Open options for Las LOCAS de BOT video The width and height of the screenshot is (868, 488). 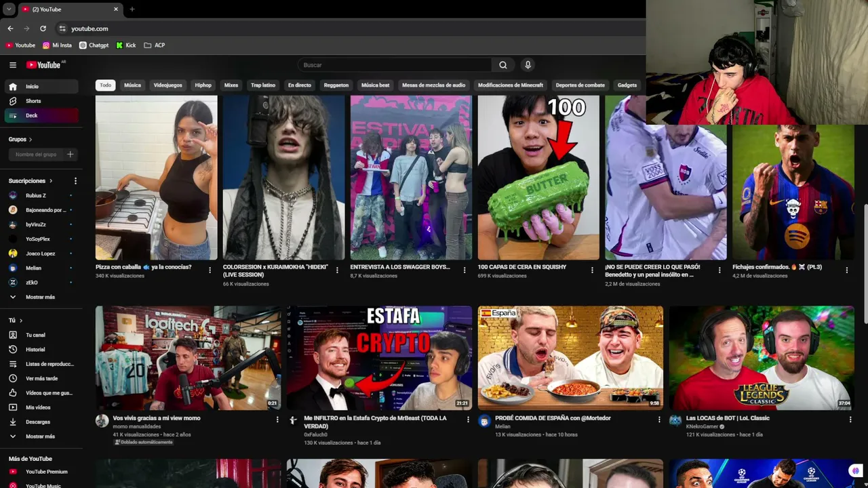point(850,420)
